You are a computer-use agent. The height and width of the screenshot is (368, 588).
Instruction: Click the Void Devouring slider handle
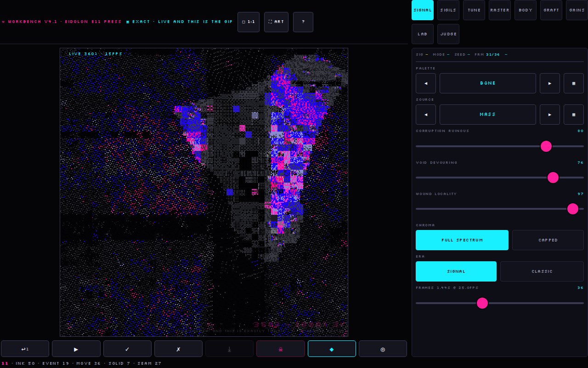coord(553,178)
